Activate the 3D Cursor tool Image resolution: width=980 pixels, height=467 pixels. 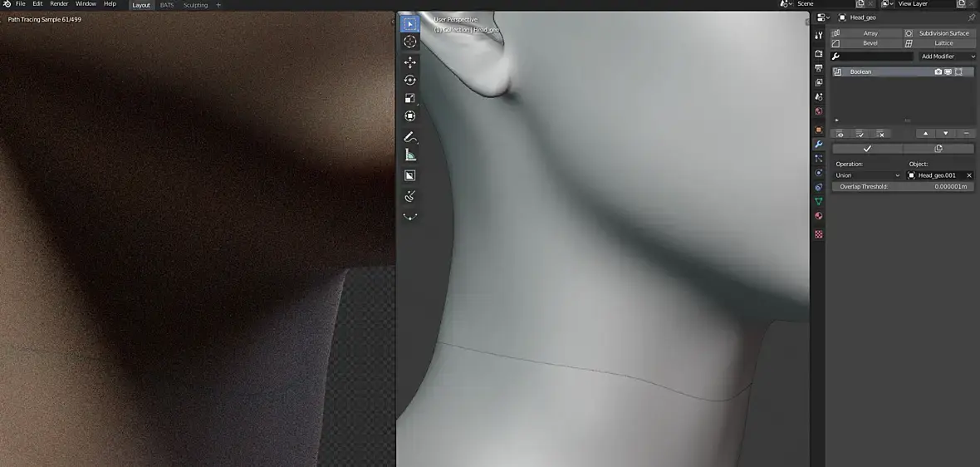pyautogui.click(x=409, y=42)
